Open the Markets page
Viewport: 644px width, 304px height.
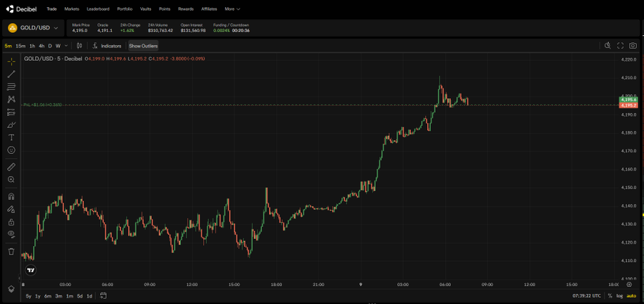coord(72,9)
